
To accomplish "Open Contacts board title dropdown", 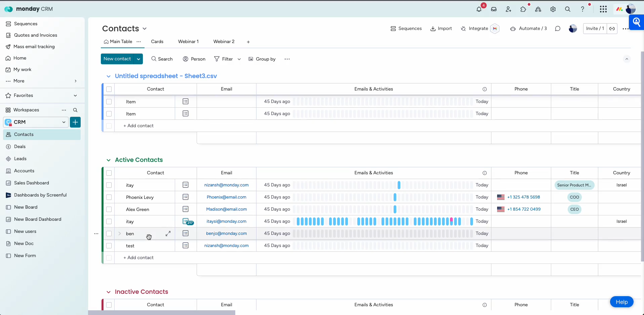I will [145, 29].
